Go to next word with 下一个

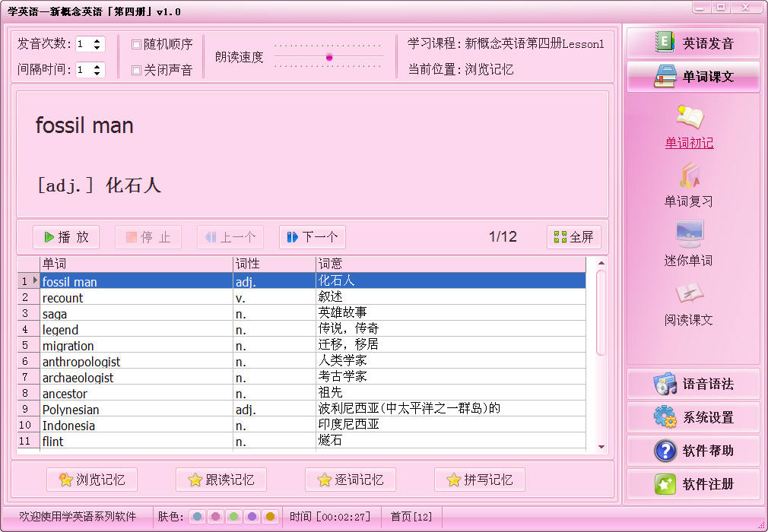[x=313, y=237]
